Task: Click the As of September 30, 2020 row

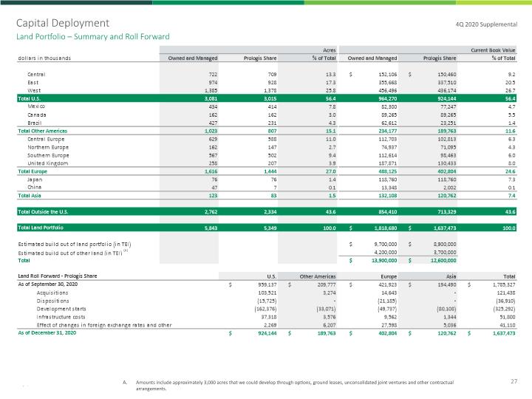Action: tap(267, 284)
